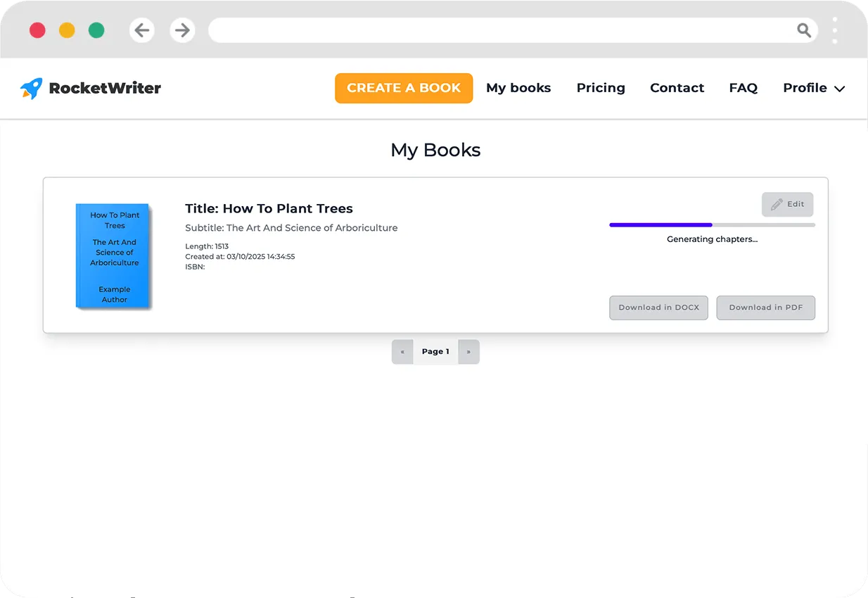Screen dimensions: 868x598
Task: Click the search icon in the address bar
Action: [x=804, y=30]
